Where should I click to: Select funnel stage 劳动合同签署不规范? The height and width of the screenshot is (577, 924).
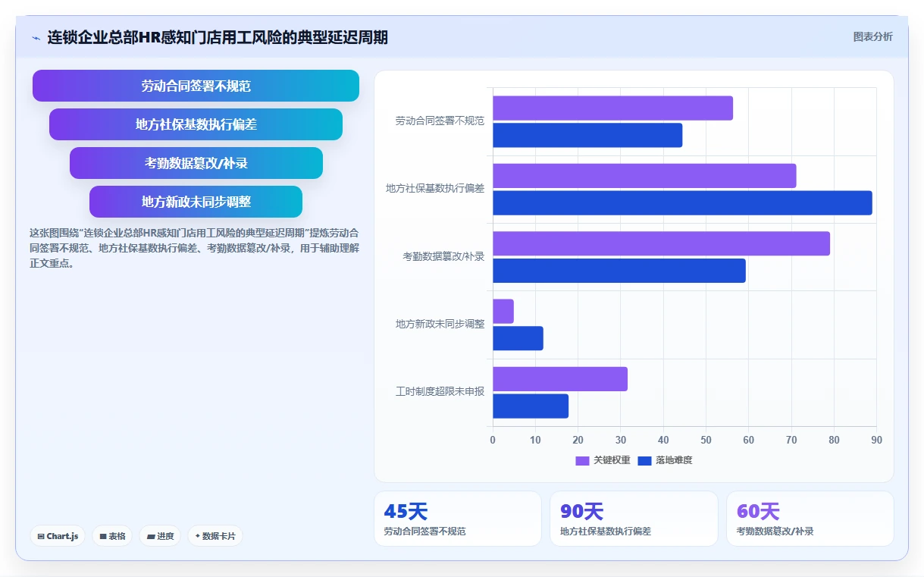coord(196,86)
